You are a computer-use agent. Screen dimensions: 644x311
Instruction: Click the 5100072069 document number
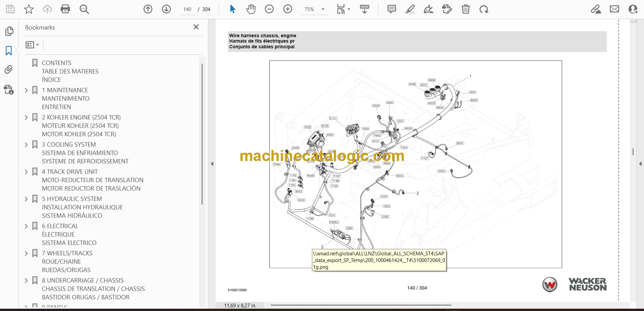[237, 290]
